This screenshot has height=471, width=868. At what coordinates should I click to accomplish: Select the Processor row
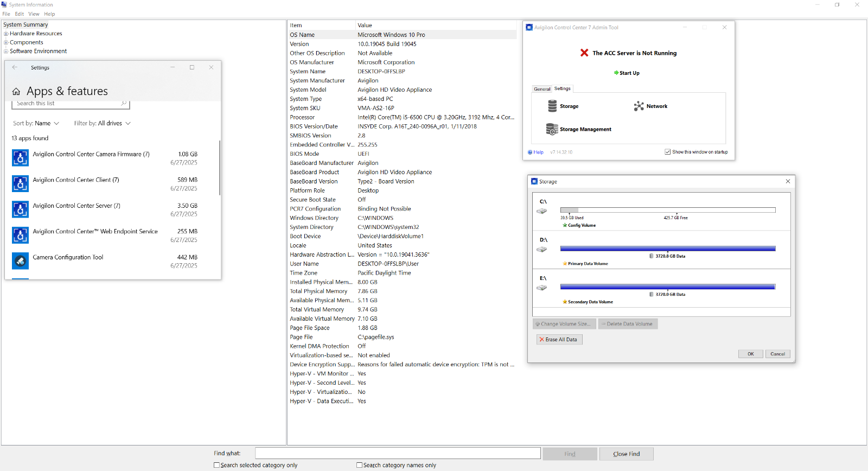402,117
